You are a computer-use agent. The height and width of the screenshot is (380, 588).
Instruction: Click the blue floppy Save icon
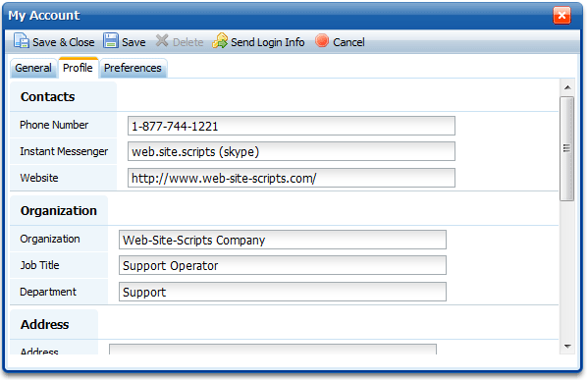pyautogui.click(x=111, y=40)
